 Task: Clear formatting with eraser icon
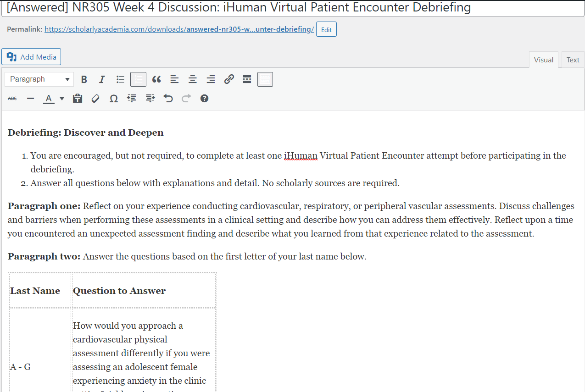pyautogui.click(x=95, y=99)
